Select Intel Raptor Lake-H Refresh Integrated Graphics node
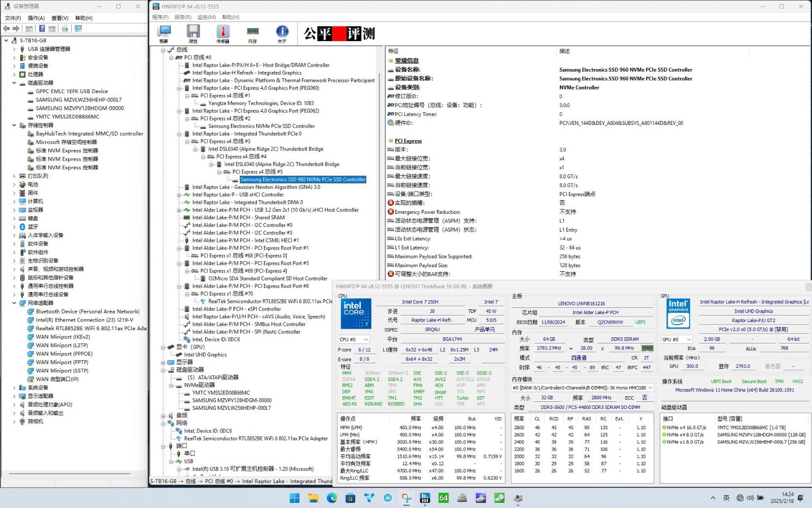 tap(247, 73)
